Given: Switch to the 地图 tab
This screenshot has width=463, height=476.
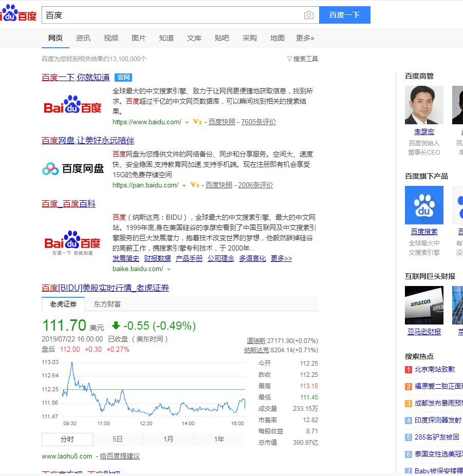Looking at the screenshot, I should tap(277, 38).
